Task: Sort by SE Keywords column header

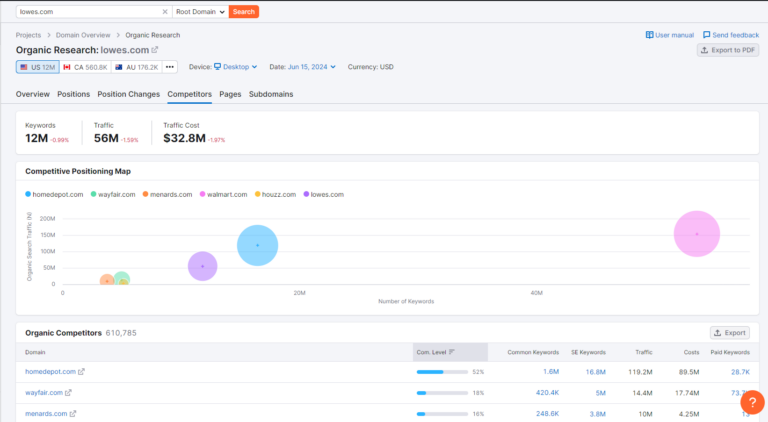Action: click(x=588, y=352)
